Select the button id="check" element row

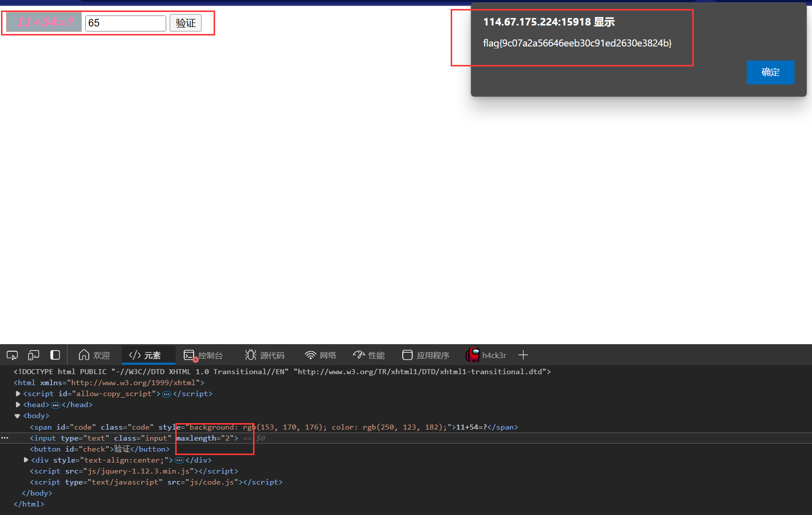coord(100,449)
